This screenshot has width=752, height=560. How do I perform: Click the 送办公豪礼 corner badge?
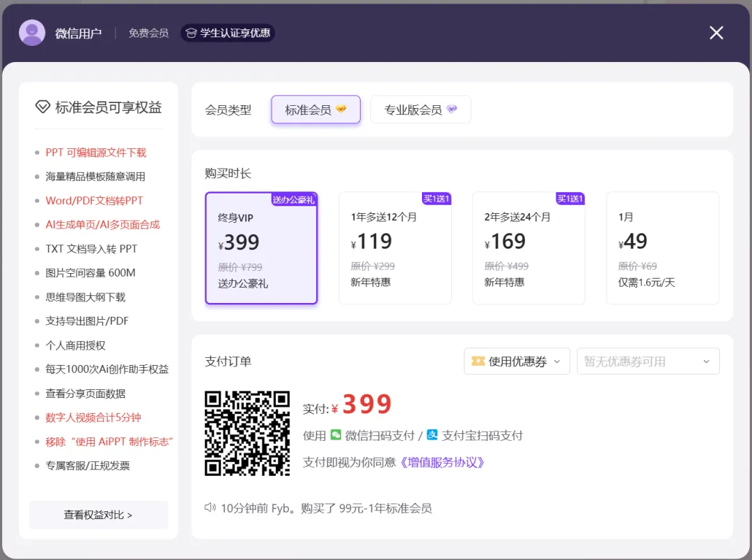294,200
